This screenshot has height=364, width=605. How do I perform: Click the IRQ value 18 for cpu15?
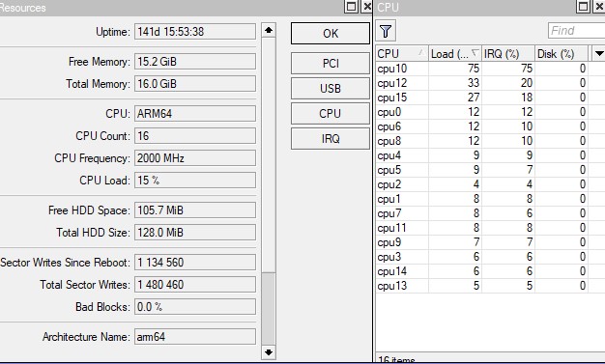(x=527, y=98)
